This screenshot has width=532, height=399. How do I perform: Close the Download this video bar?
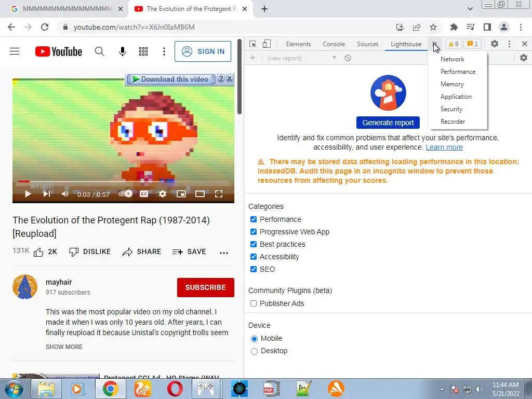(229, 78)
